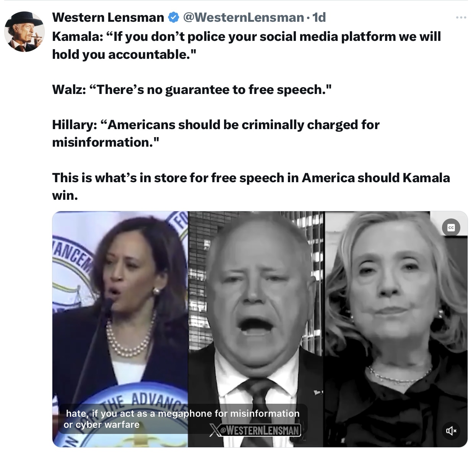Viewport: 476px width, 453px height.
Task: Select the middle black-and-white video panel
Action: [x=256, y=329]
